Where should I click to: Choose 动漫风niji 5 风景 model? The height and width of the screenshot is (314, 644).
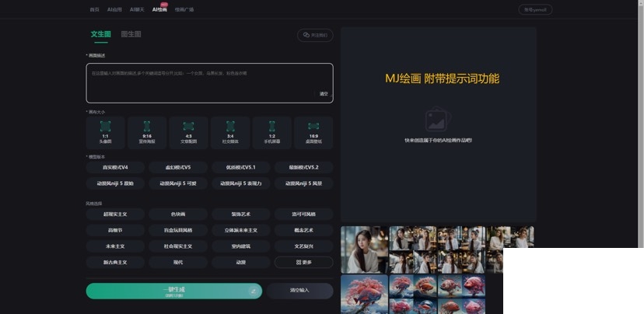(x=304, y=183)
